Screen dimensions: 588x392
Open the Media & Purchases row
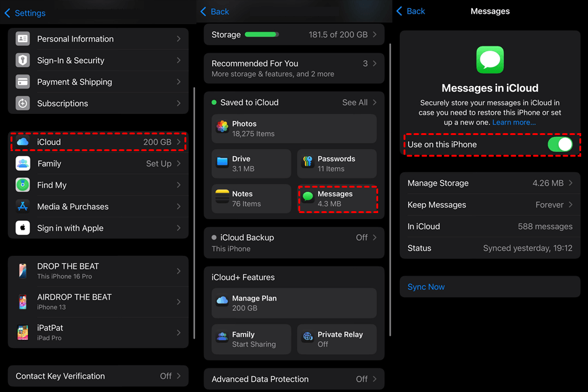click(98, 206)
